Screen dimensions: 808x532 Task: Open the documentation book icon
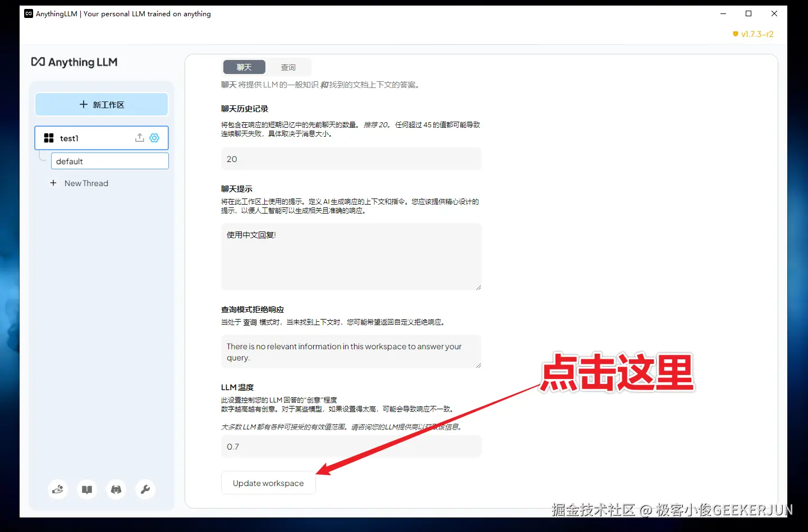click(87, 489)
